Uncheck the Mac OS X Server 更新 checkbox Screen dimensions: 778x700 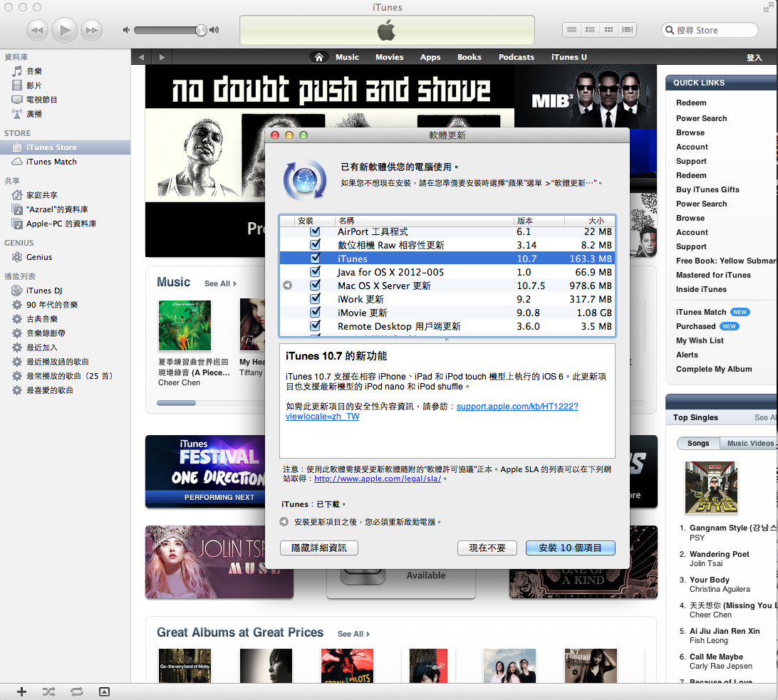point(315,286)
